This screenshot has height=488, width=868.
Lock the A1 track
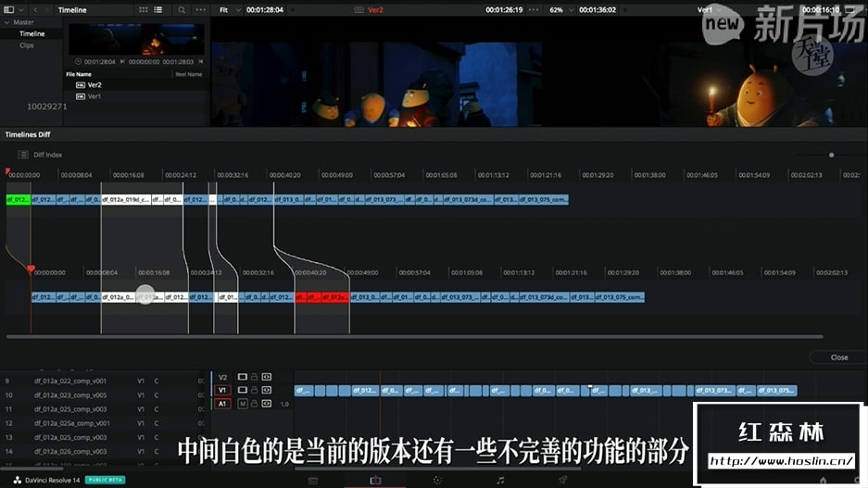click(254, 404)
